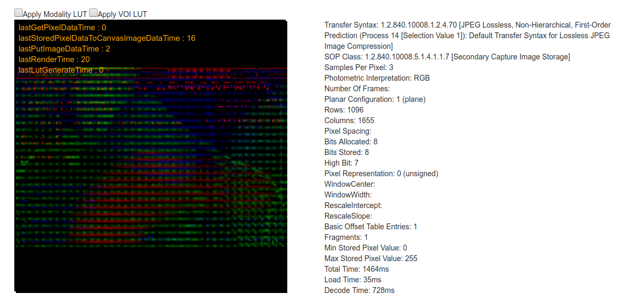644x302 pixels.
Task: Click 'Max Stored Pixel Value: 255' text
Action: (x=371, y=258)
